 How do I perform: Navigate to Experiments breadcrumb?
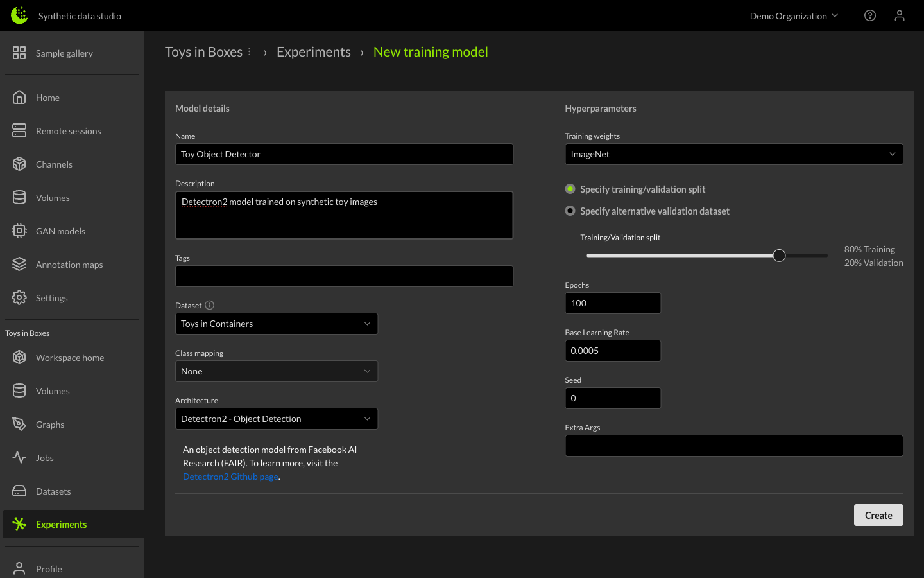tap(313, 52)
